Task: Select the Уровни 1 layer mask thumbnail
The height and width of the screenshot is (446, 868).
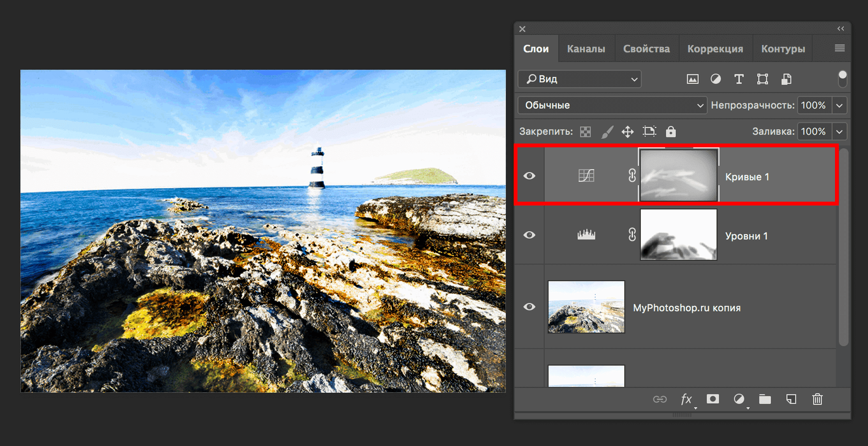Action: pyautogui.click(x=678, y=235)
